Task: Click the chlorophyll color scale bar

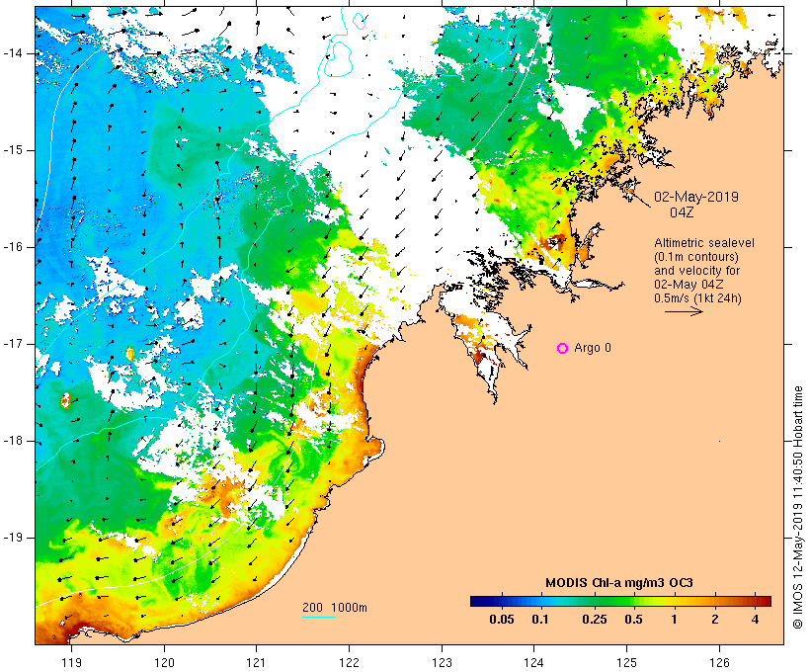Action: click(620, 601)
